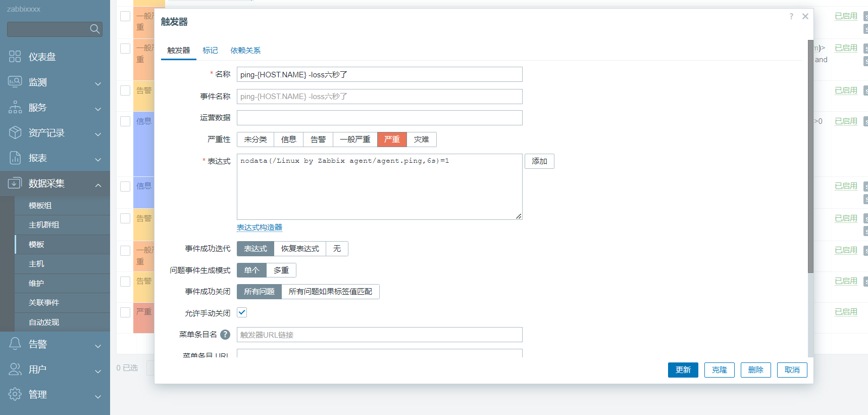Set 问题事件生成模式 to 单个
Screen dimensions: 868x415
coord(251,270)
